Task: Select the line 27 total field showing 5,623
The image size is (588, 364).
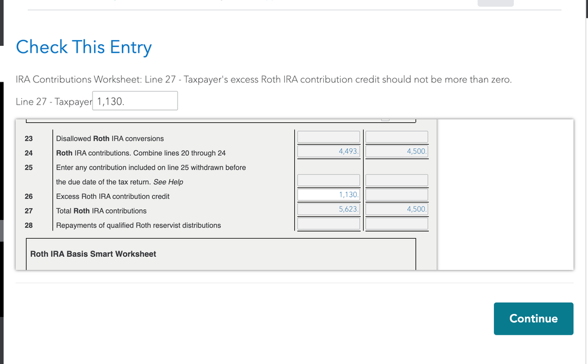Action: pos(328,209)
